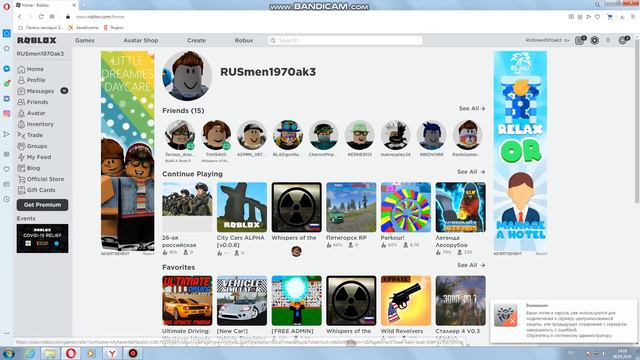Image resolution: width=640 pixels, height=360 pixels.
Task: Open the Wild Revolvers favorite
Action: (x=406, y=300)
